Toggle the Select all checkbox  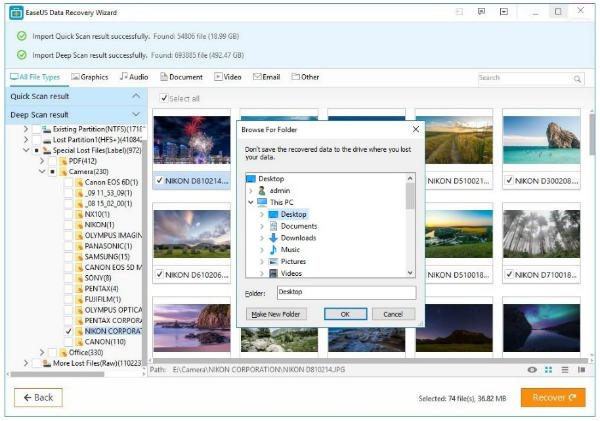tap(164, 98)
